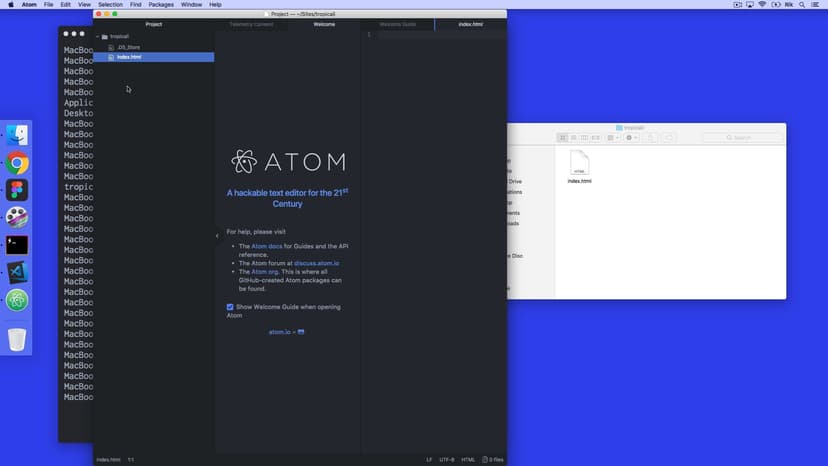828x466 pixels.
Task: Open Visual Studio Code from the Dock
Action: 17,273
